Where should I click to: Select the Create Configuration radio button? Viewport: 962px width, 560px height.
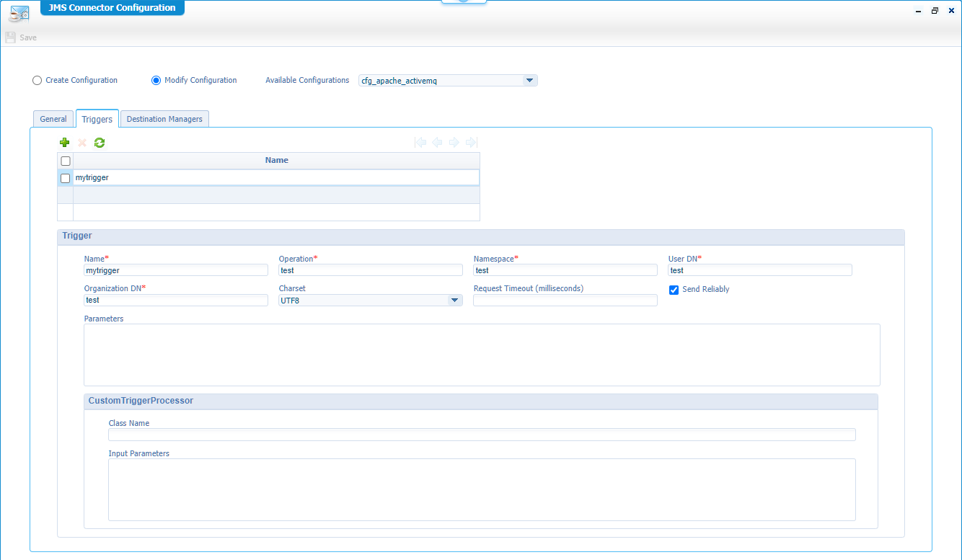(x=37, y=81)
